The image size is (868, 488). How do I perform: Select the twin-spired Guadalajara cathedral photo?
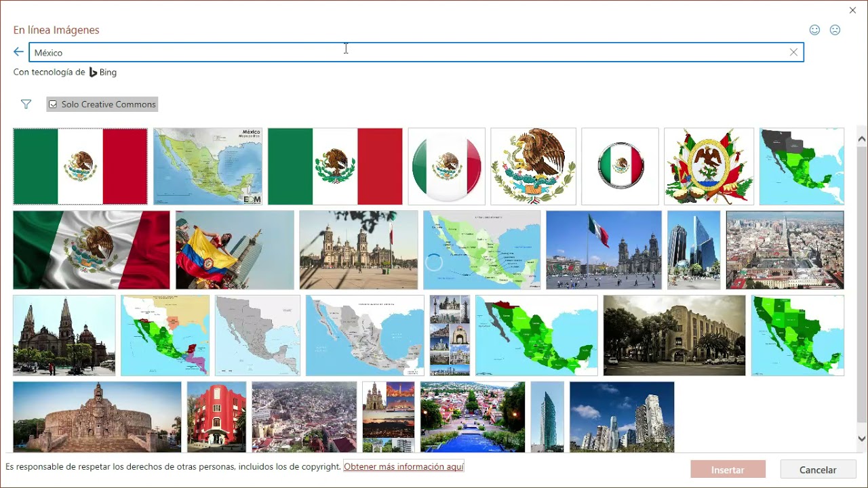(64, 335)
